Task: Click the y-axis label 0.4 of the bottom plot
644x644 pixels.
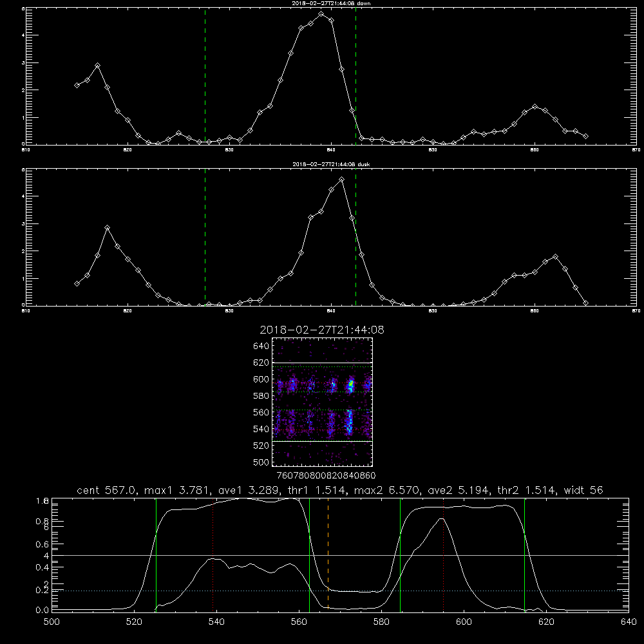Action: point(43,567)
